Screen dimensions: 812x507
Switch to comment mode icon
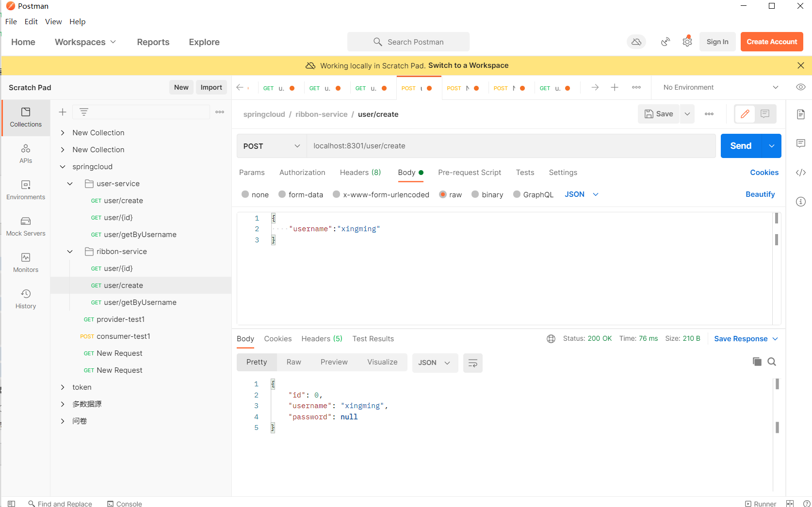click(765, 114)
